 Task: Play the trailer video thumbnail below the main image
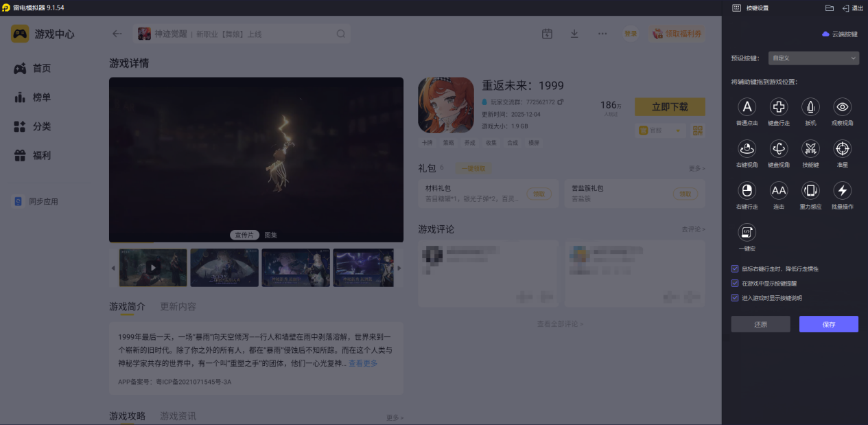tap(152, 267)
